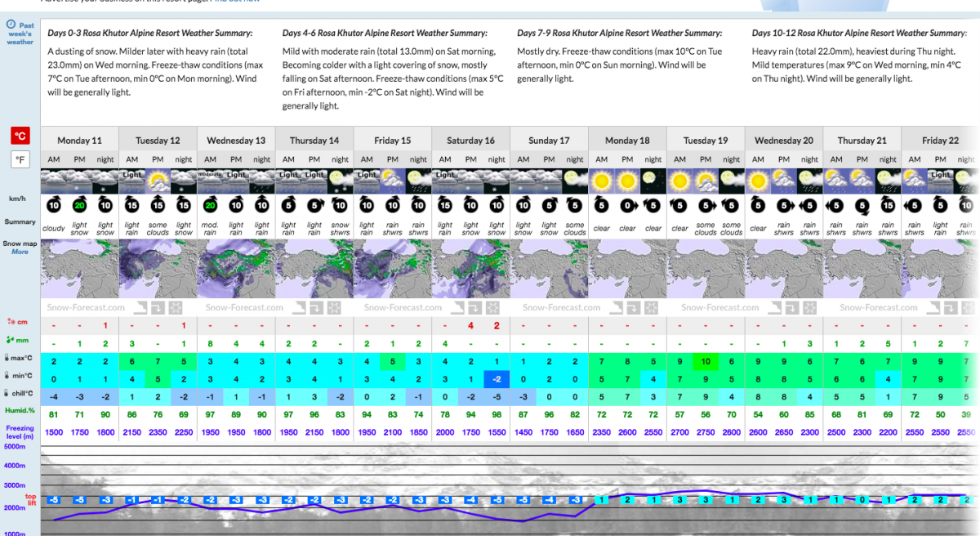Image resolution: width=980 pixels, height=536 pixels.
Task: Click the snow cm row label
Action: pyautogui.click(x=16, y=321)
